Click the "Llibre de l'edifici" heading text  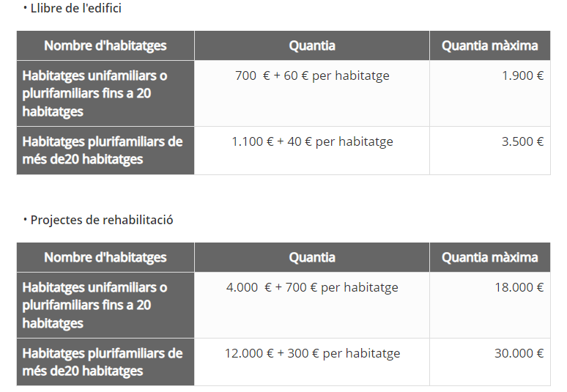pos(76,9)
